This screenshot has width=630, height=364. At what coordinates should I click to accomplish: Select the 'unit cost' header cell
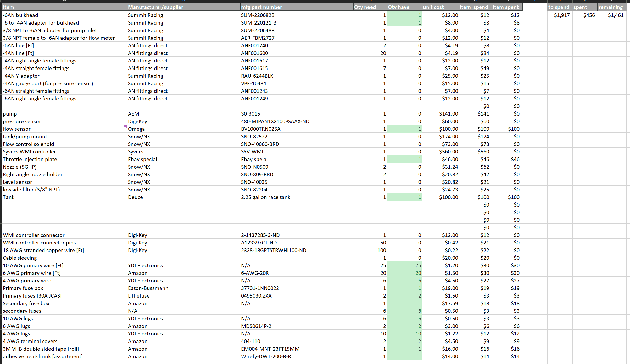441,7
